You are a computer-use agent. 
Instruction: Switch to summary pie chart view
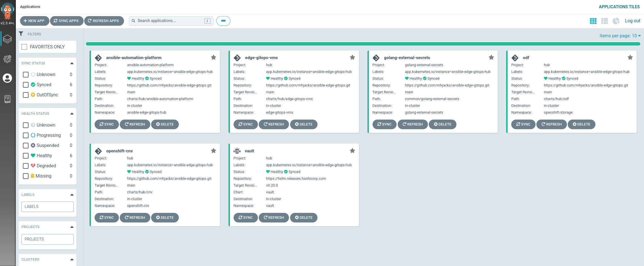[x=616, y=21]
